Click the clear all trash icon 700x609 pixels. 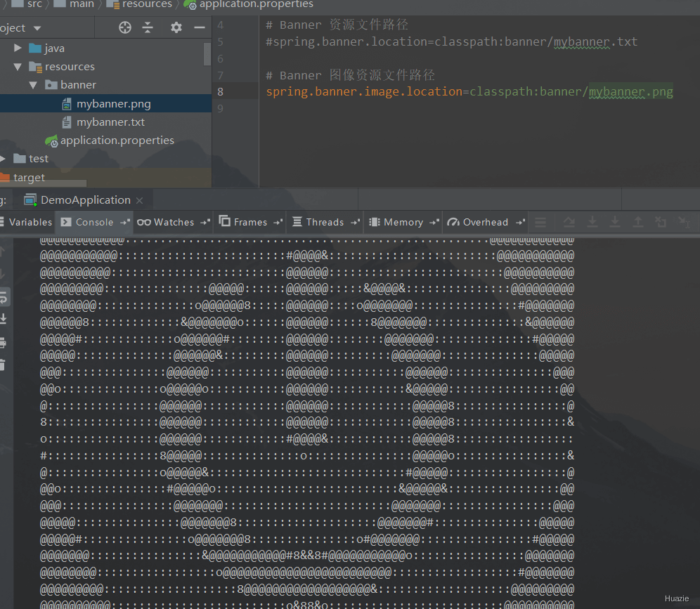(x=3, y=365)
